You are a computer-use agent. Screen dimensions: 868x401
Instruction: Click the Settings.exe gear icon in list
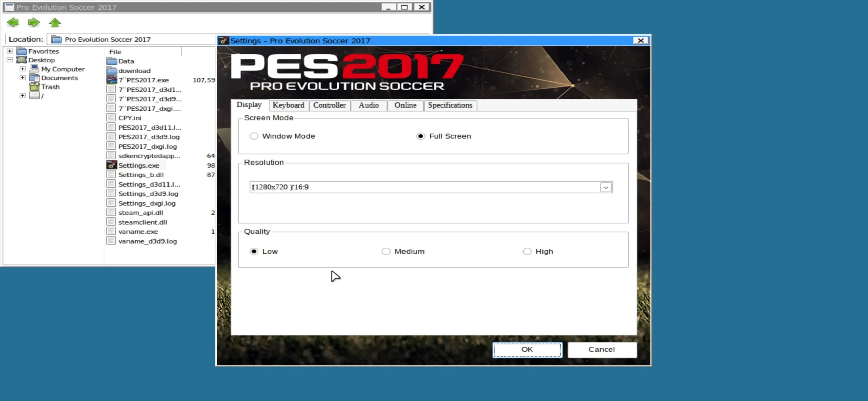pyautogui.click(x=112, y=165)
